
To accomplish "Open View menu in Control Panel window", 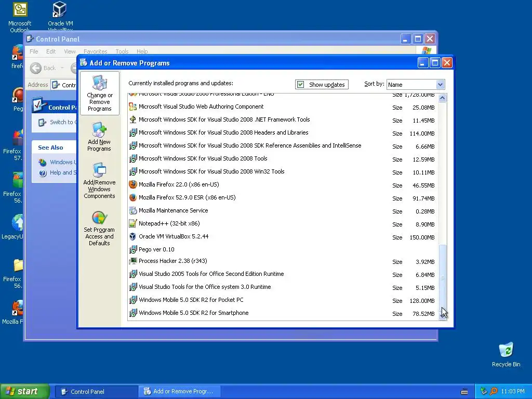I will tap(70, 51).
